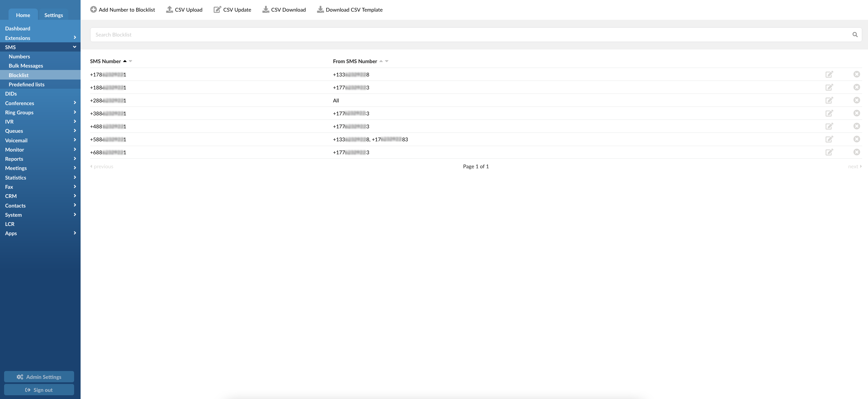
Task: Click the search magnifier icon
Action: (855, 34)
